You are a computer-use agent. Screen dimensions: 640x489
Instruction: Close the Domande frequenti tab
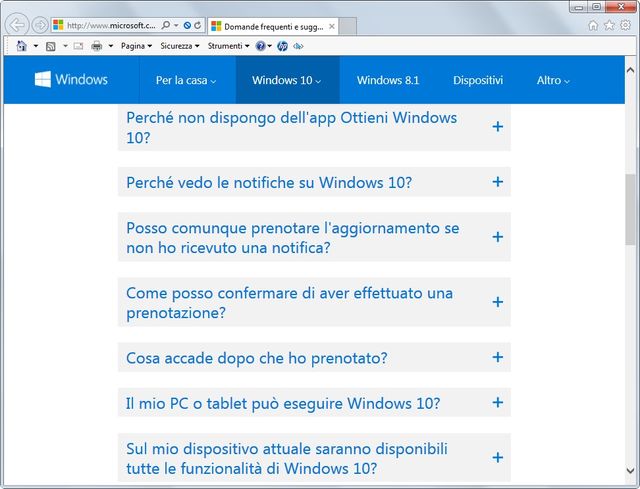(x=332, y=27)
